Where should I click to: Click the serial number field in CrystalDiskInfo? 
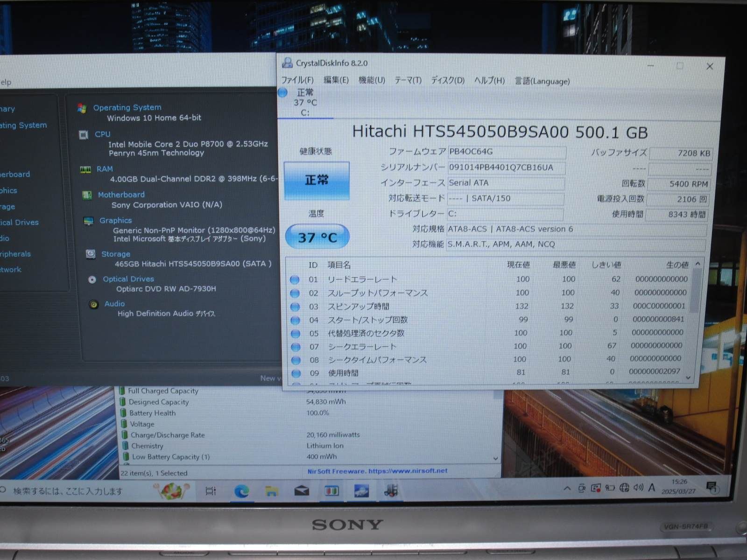point(507,168)
